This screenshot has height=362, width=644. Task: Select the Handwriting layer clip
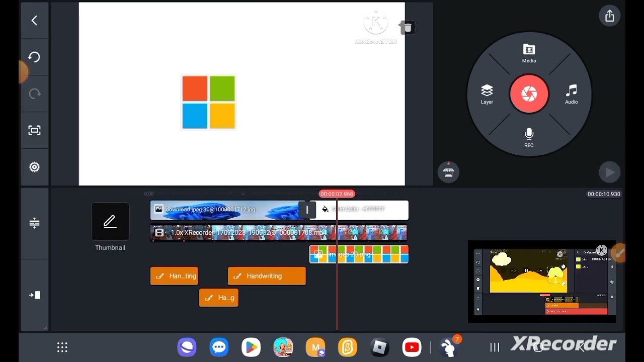tap(267, 276)
